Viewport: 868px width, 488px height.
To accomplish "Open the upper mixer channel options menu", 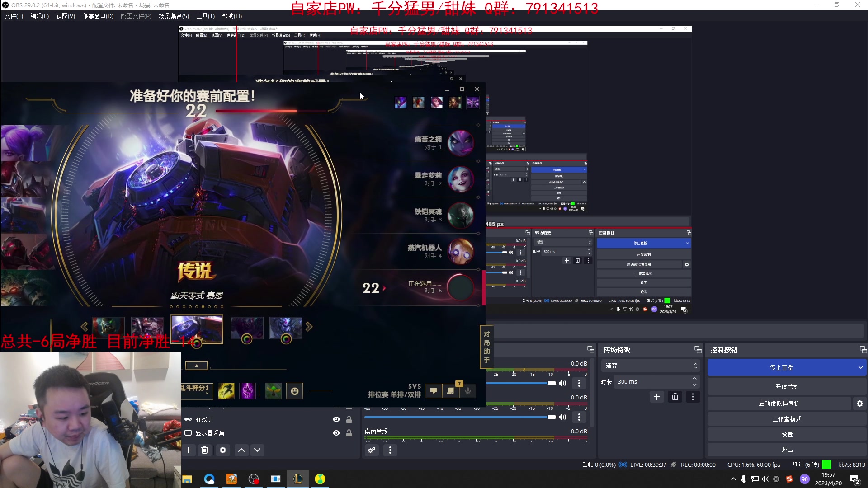I will 579,383.
